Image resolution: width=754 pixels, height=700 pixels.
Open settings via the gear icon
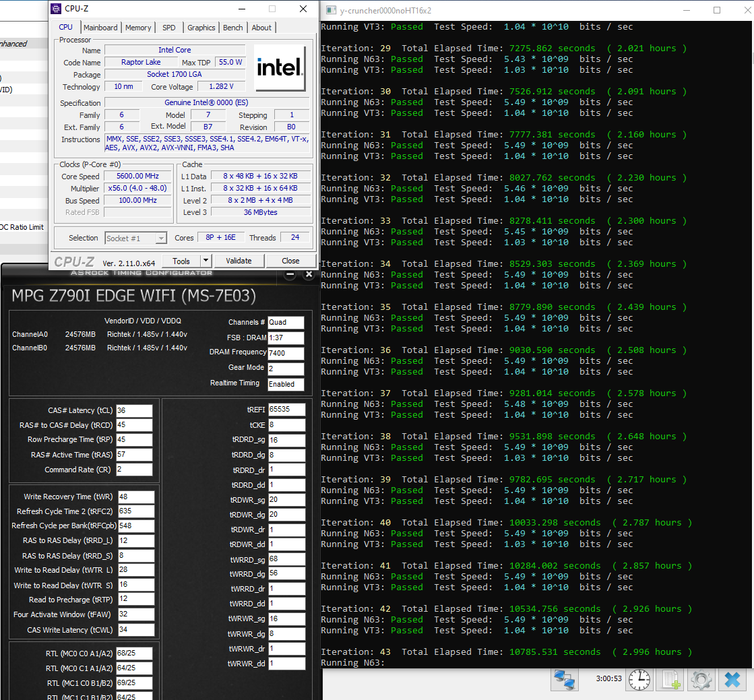point(701,680)
